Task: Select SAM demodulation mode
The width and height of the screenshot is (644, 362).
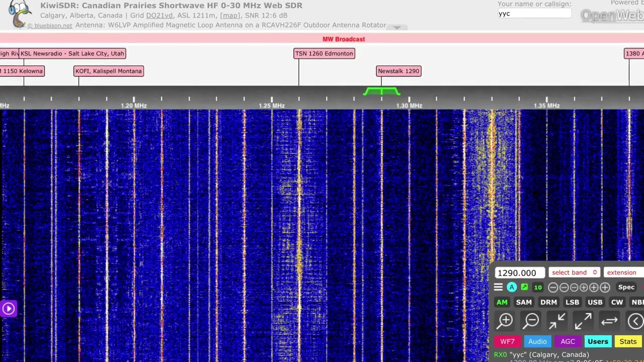Action: point(524,302)
